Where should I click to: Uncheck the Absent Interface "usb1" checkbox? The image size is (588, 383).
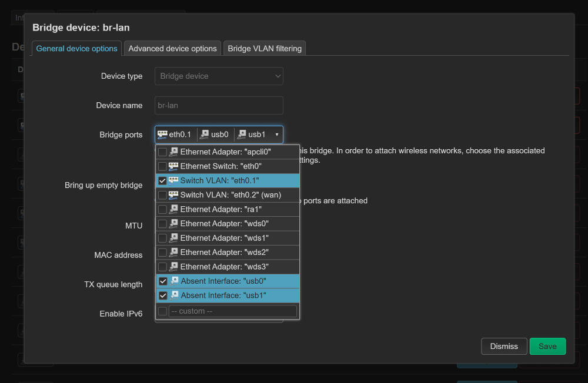pos(163,295)
